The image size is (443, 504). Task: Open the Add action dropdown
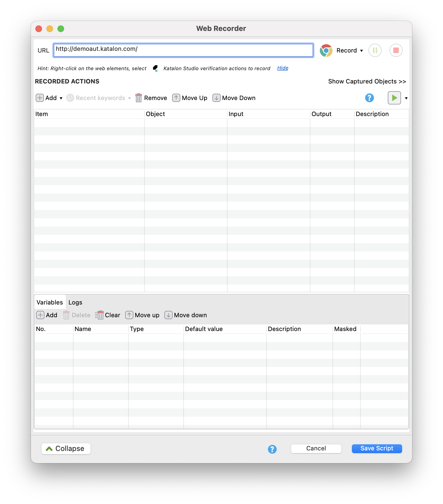click(x=61, y=98)
